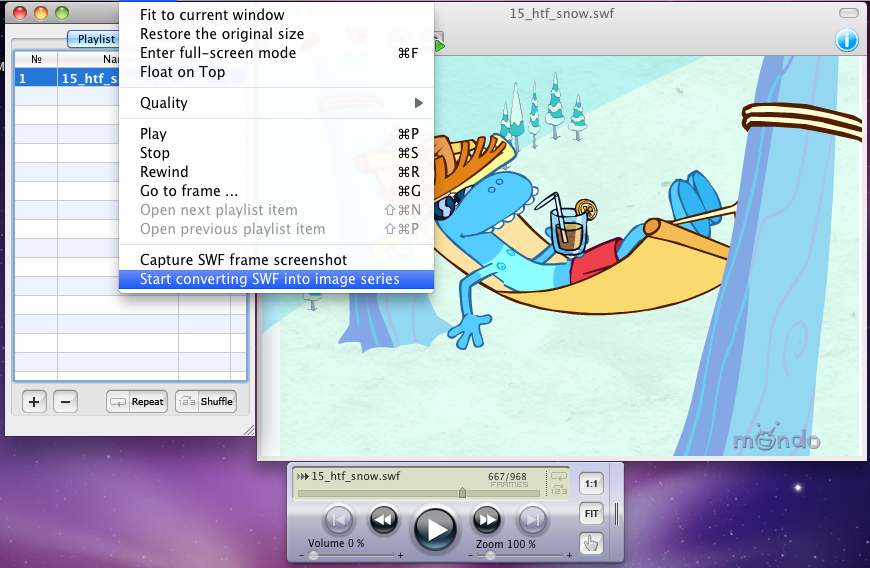Choose Float on Top
The height and width of the screenshot is (568, 870).
(x=276, y=72)
